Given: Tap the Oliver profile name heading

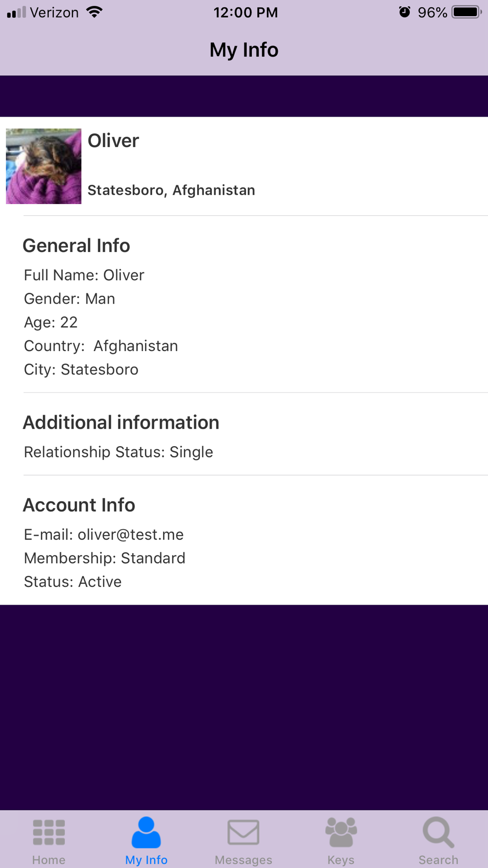Looking at the screenshot, I should coord(113,141).
